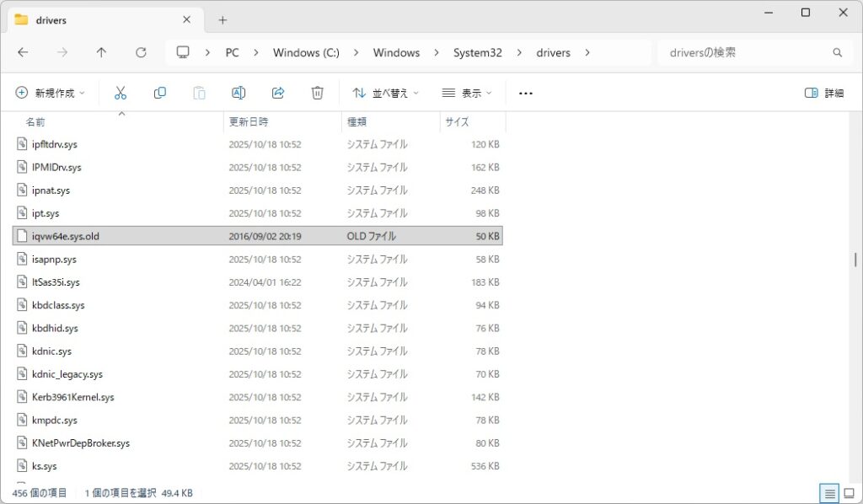This screenshot has height=504, width=863.
Task: Open the 表示 view dropdown
Action: pos(467,93)
